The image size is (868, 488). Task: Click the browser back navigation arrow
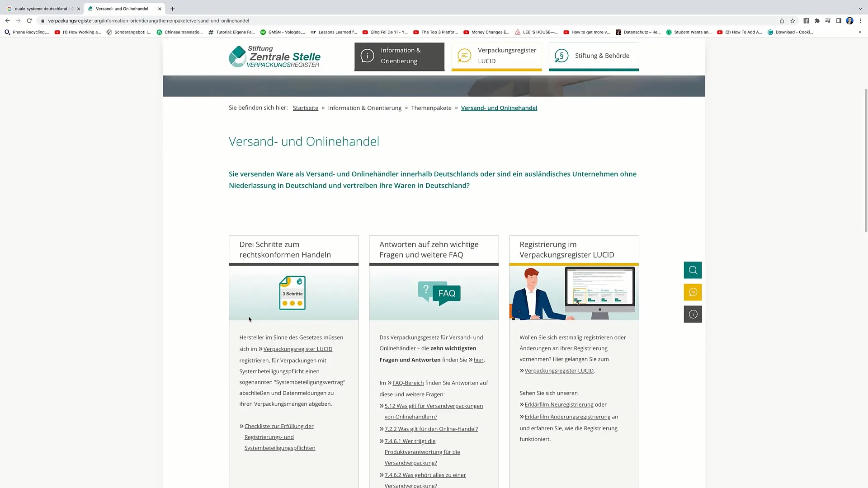(x=8, y=20)
